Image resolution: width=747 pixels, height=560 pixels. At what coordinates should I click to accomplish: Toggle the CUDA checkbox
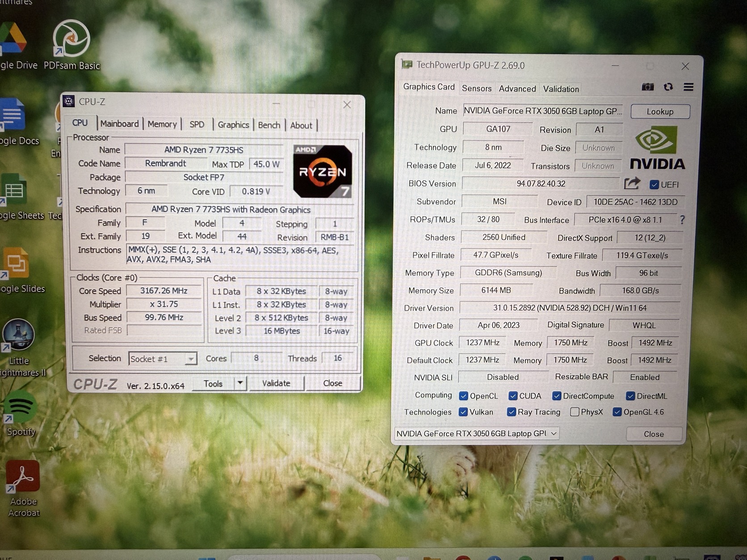[513, 396]
